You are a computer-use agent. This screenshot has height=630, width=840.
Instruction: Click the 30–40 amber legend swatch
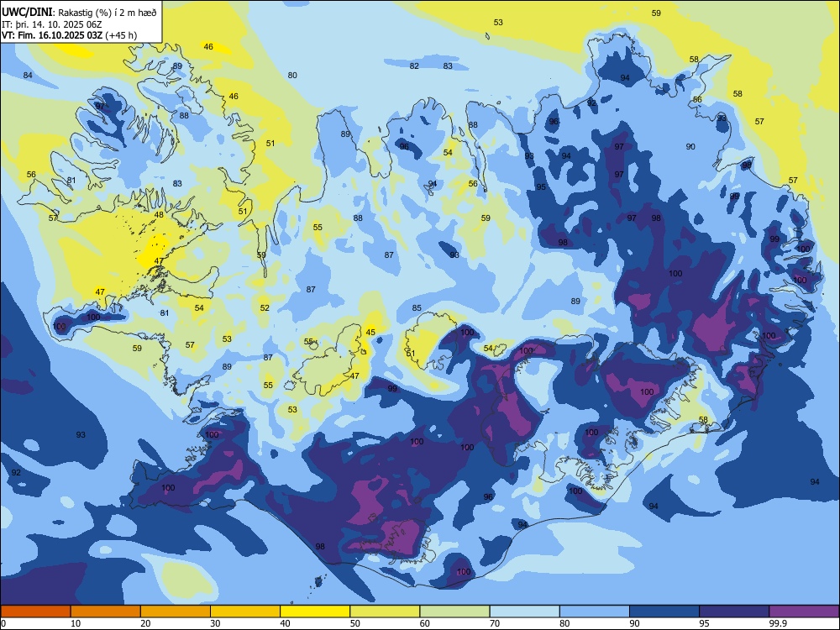245,612
